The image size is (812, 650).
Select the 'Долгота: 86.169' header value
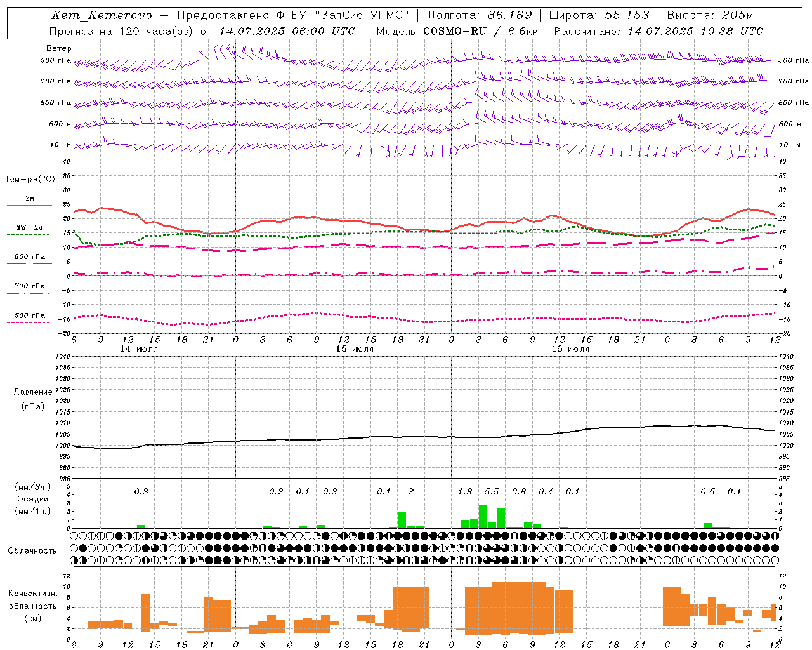pyautogui.click(x=480, y=15)
